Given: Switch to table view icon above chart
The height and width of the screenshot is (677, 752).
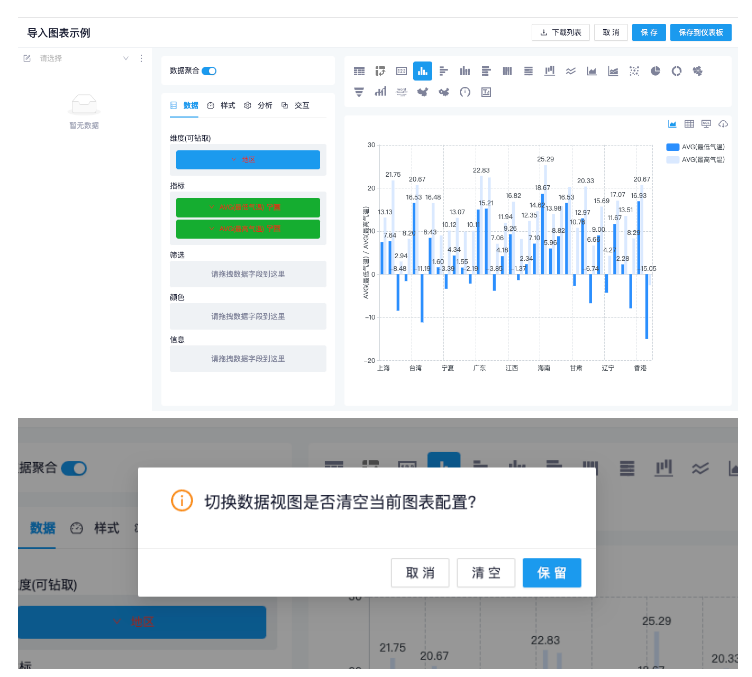Looking at the screenshot, I should 689,124.
